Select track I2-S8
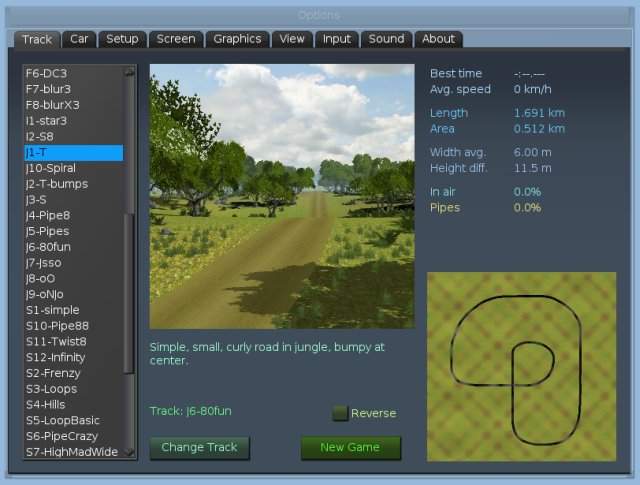 coord(74,136)
